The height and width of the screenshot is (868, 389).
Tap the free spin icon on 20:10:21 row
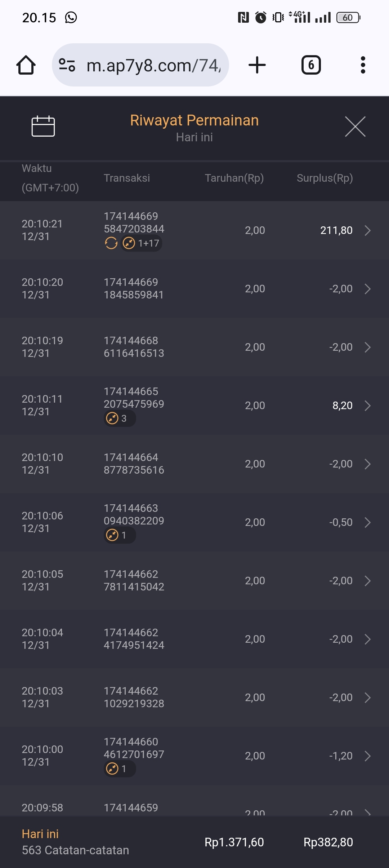111,243
